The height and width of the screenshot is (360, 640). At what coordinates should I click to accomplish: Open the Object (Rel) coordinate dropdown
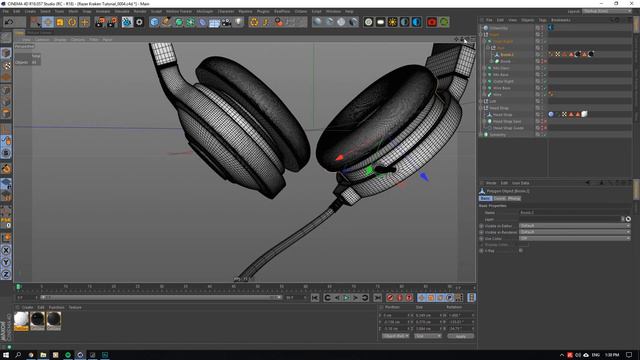[x=396, y=336]
